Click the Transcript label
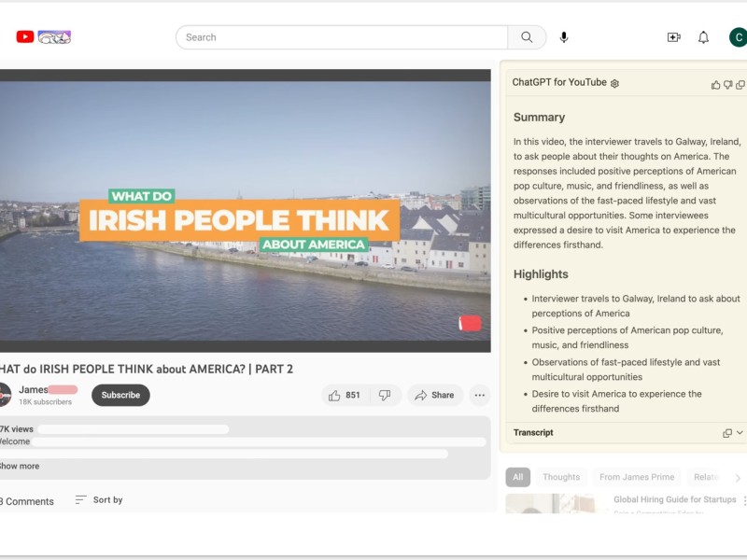This screenshot has width=747, height=560. (x=533, y=432)
